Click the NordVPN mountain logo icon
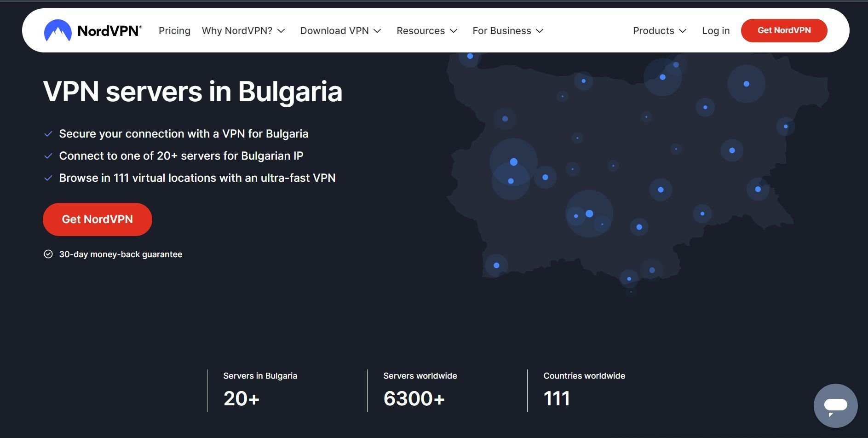 (58, 30)
